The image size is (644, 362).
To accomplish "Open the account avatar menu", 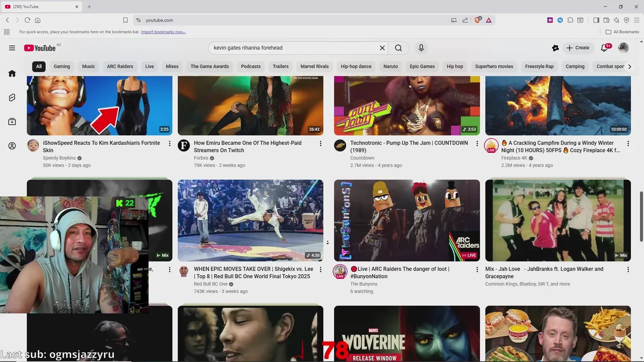I will (x=623, y=48).
